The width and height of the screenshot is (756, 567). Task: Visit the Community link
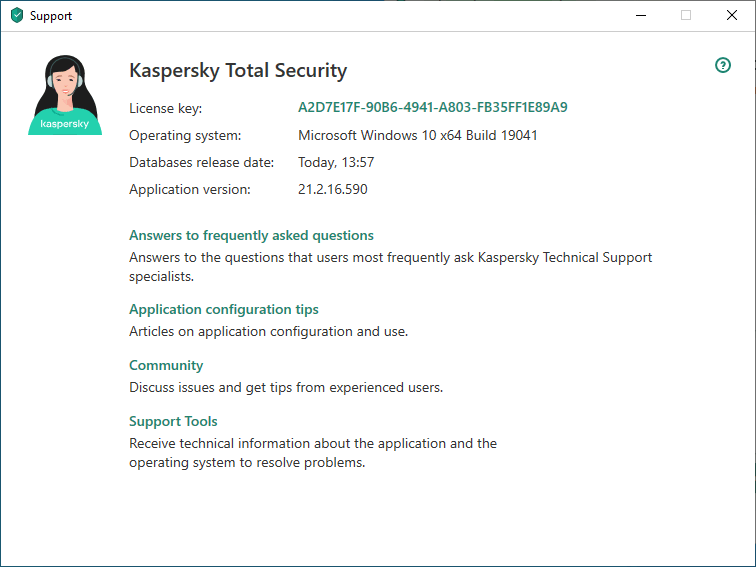[166, 366]
